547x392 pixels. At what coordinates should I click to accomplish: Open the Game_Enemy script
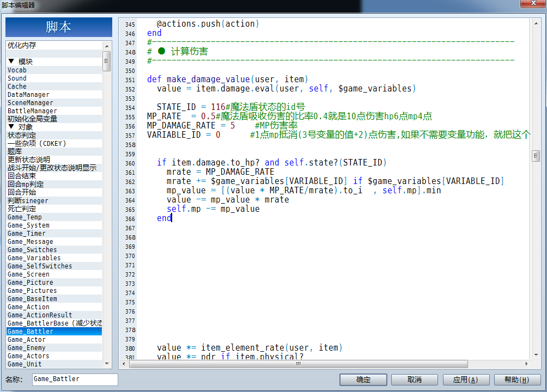point(54,347)
